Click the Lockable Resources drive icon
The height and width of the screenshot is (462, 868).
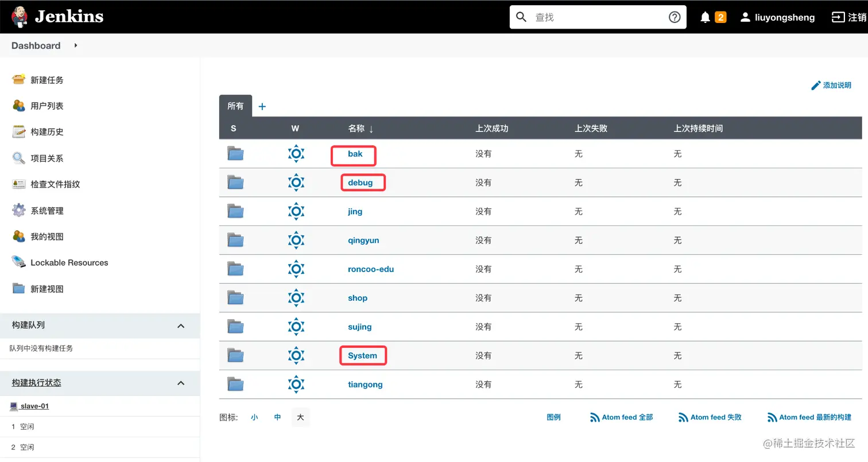pos(19,262)
